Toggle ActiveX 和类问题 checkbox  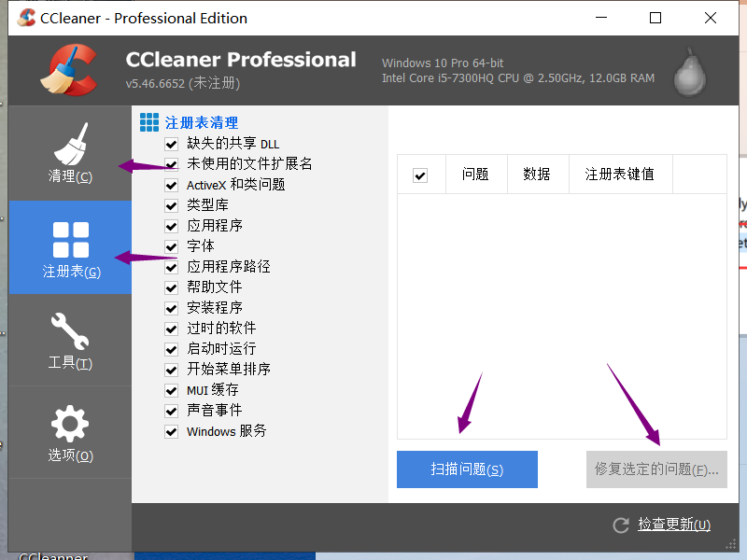click(x=172, y=185)
